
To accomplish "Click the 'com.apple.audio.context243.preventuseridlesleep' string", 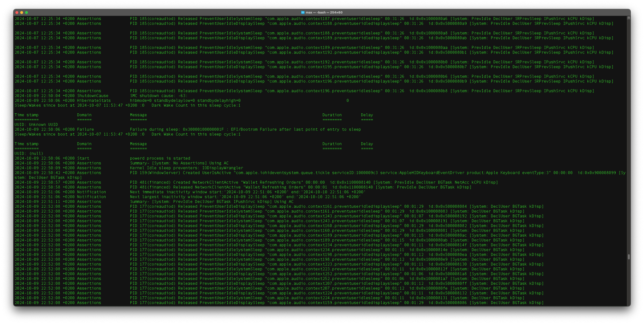I will point(324,221).
